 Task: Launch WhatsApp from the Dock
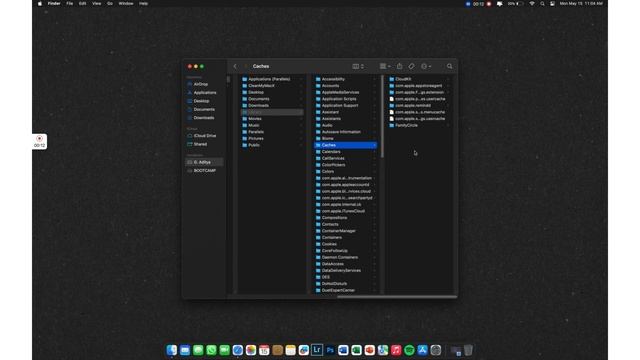[x=211, y=350]
